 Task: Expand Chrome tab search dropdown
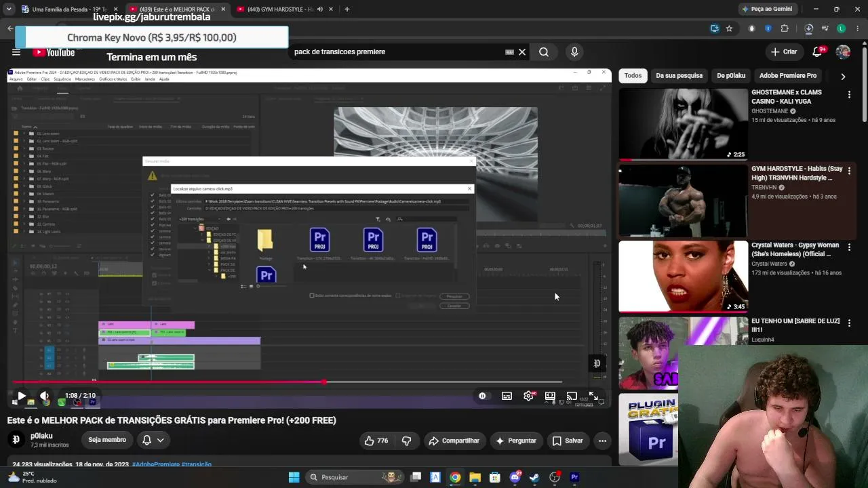9,9
